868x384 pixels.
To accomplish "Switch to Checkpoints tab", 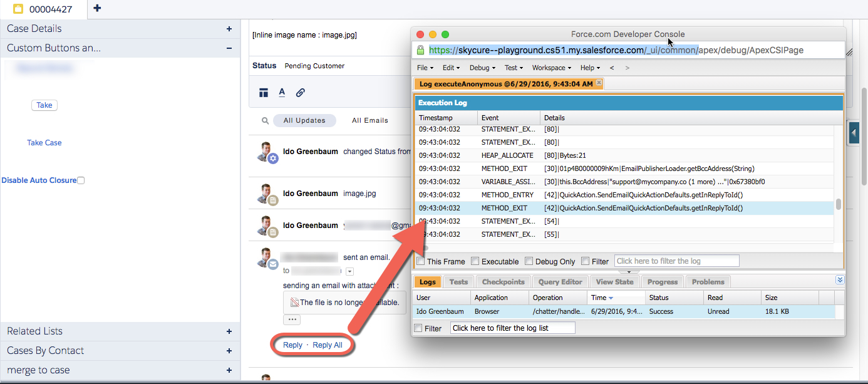I will (x=504, y=282).
